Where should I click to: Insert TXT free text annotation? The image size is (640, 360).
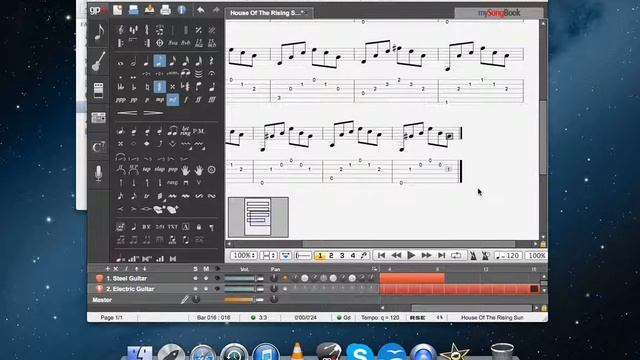tap(173, 227)
